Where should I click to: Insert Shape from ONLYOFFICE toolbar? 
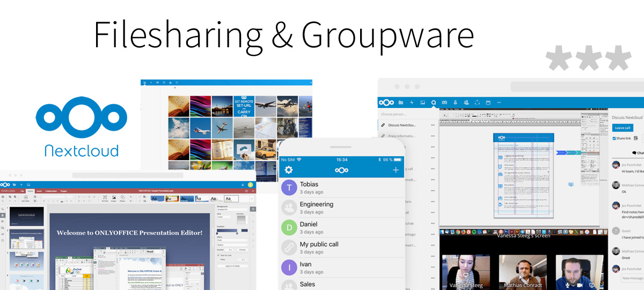tap(122, 199)
